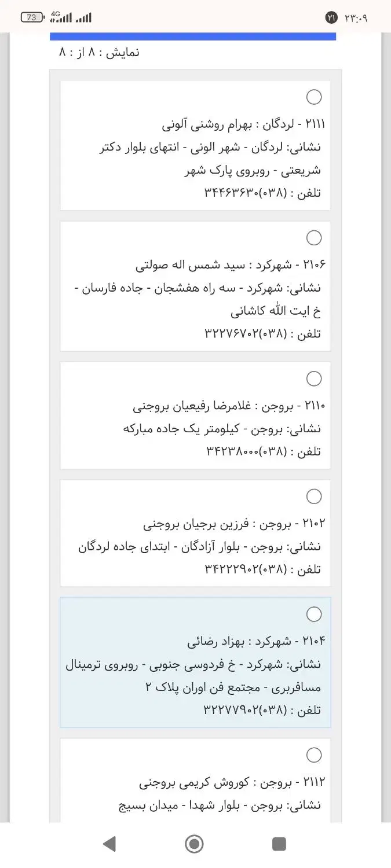Tap the 'نمایش : ۸ از : ۸' count label
391x868 pixels.
pos(99,53)
